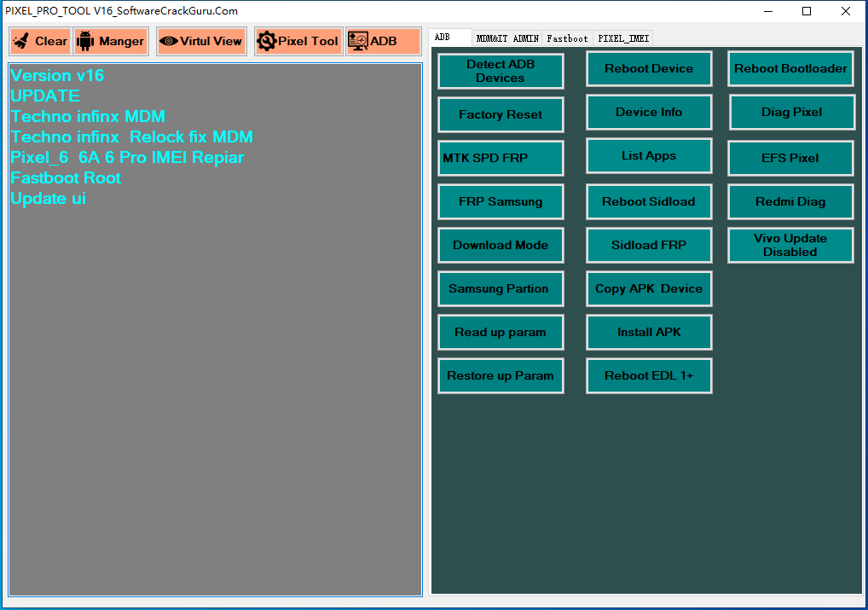Click the "Techno infinx MDM" log line
The width and height of the screenshot is (868, 610).
tap(88, 116)
